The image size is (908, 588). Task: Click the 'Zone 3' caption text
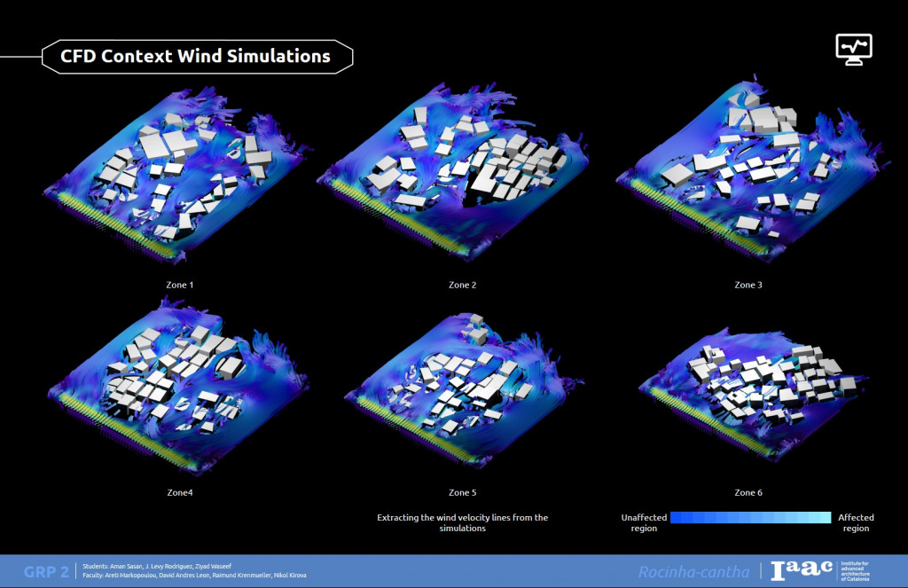point(748,285)
